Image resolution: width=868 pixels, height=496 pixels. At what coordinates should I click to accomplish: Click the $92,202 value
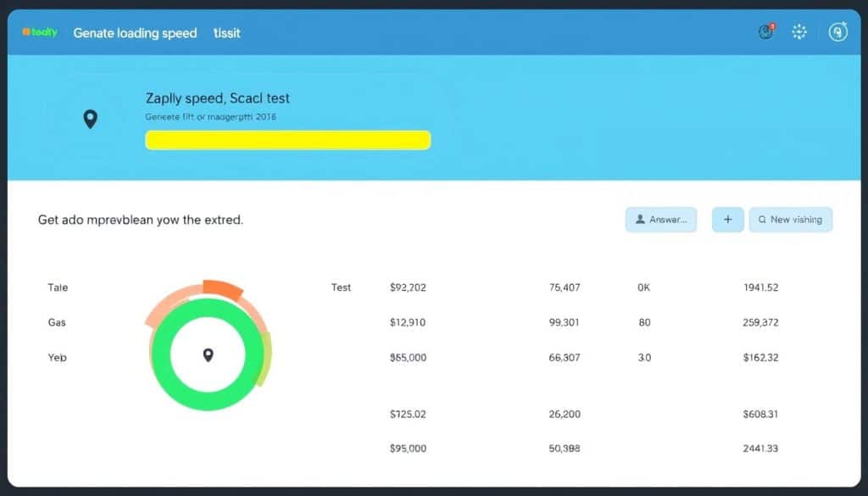(x=408, y=287)
